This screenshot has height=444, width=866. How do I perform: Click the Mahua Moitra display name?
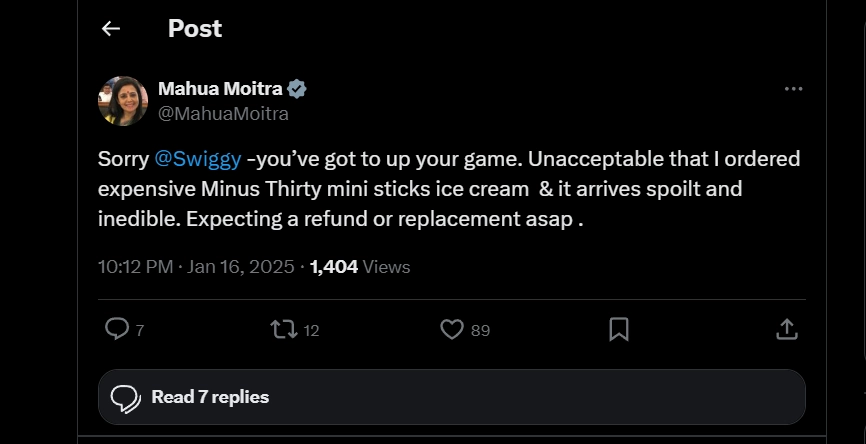(220, 89)
